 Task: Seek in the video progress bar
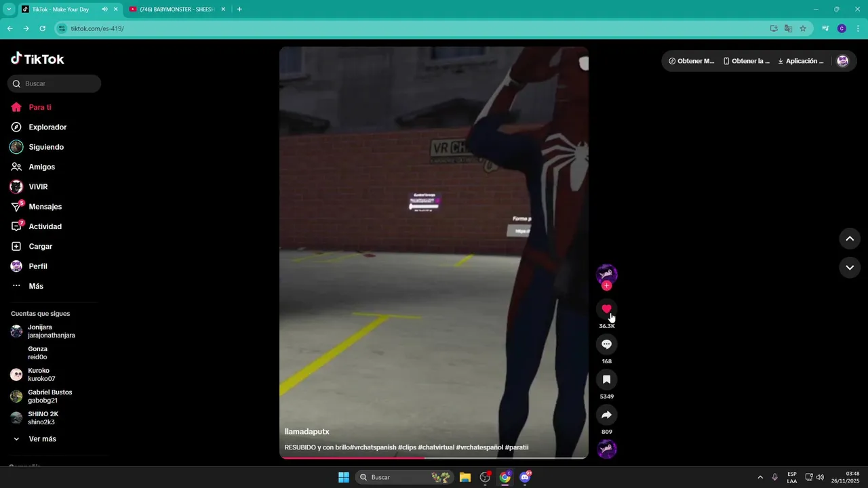(x=434, y=458)
